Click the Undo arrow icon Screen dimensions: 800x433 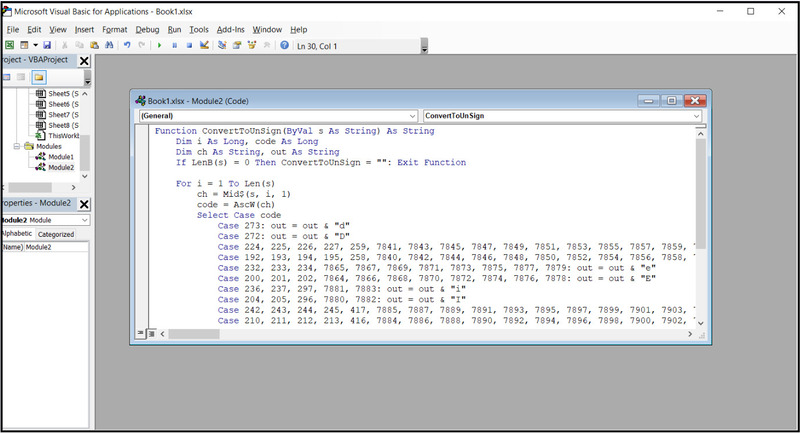127,45
